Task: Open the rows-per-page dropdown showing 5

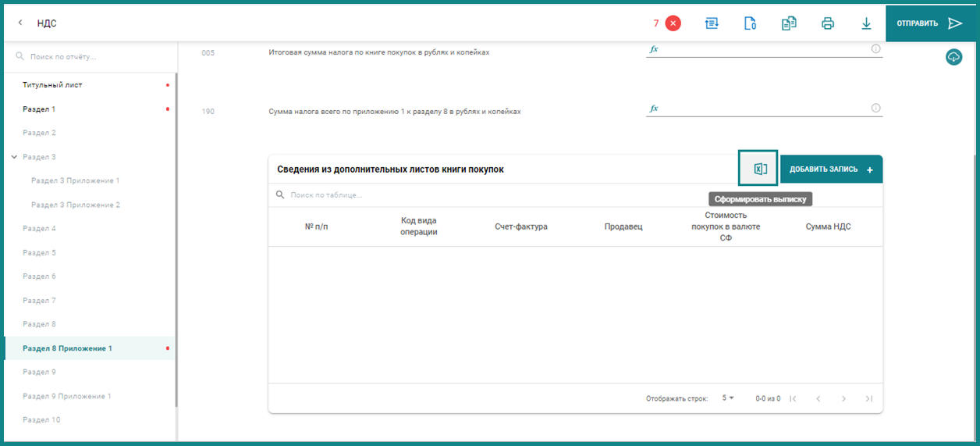Action: [729, 398]
